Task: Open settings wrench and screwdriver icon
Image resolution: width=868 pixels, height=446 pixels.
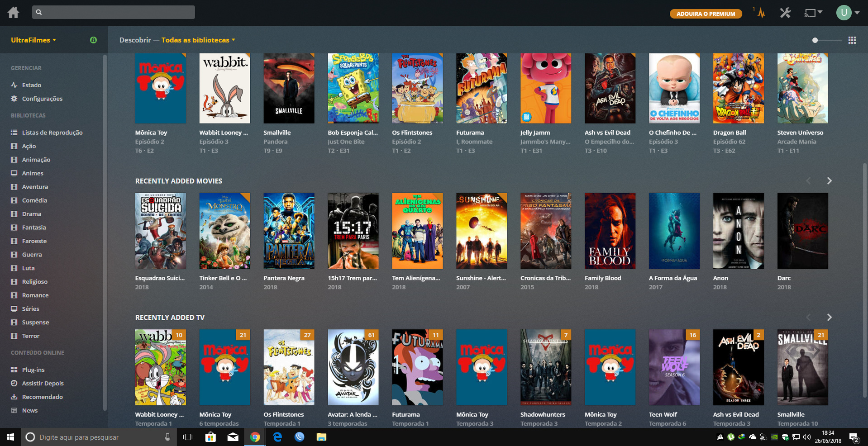Action: (785, 13)
